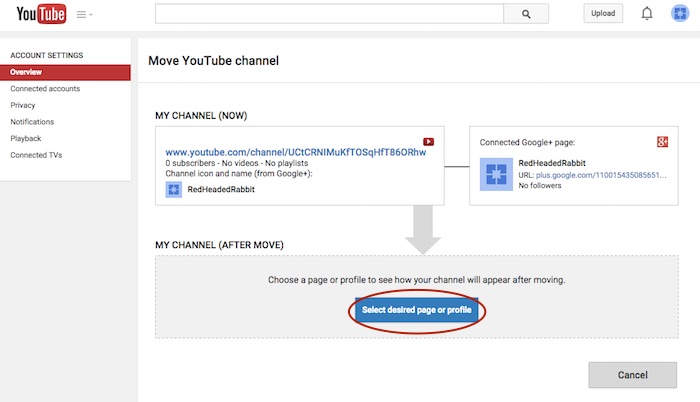Open the youtube.com channel URL link
This screenshot has height=402, width=700.
tap(295, 152)
